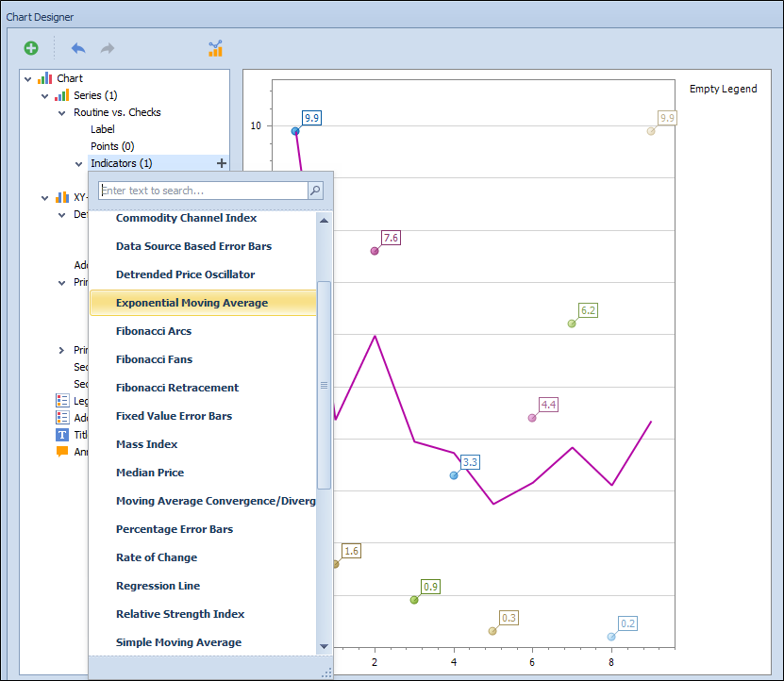Click the Series bar chart icon

pyautogui.click(x=62, y=95)
